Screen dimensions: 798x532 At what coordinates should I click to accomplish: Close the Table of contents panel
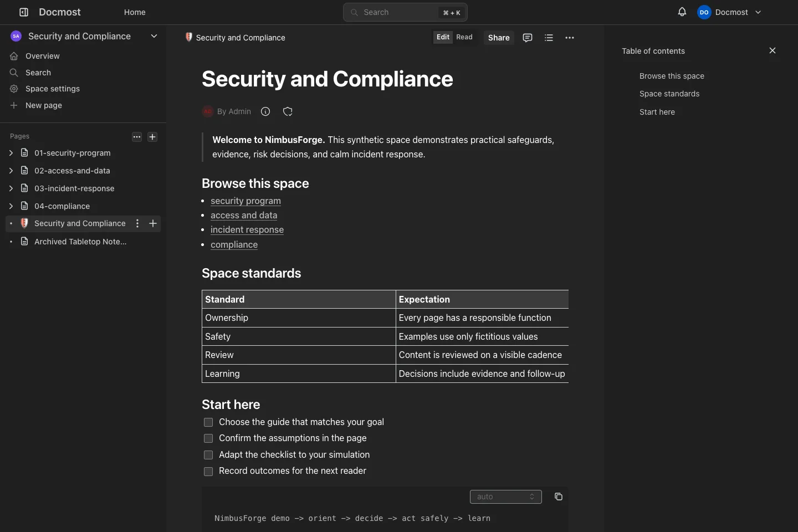click(x=773, y=50)
